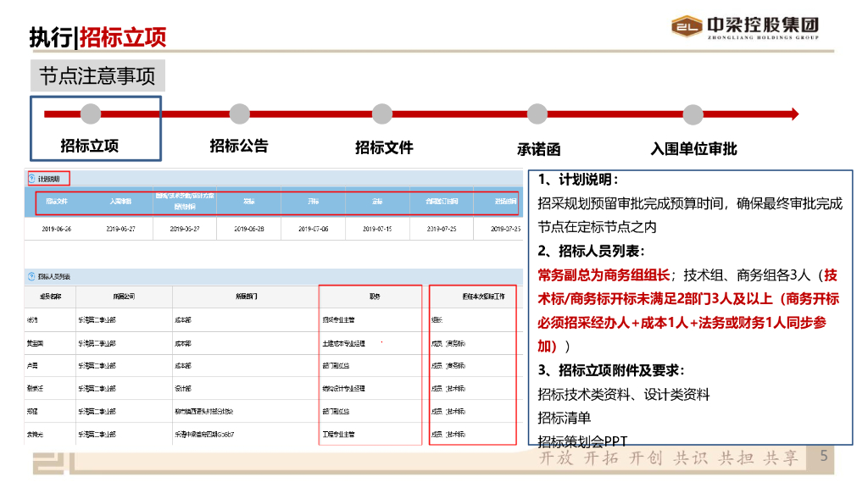
Task: Click the red arrowhead ending the timeline
Action: coord(792,114)
